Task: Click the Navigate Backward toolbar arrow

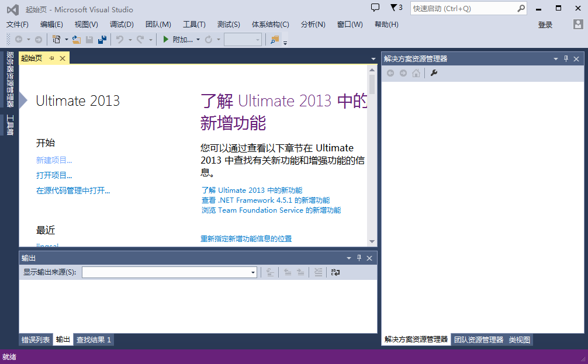Action: (18, 39)
